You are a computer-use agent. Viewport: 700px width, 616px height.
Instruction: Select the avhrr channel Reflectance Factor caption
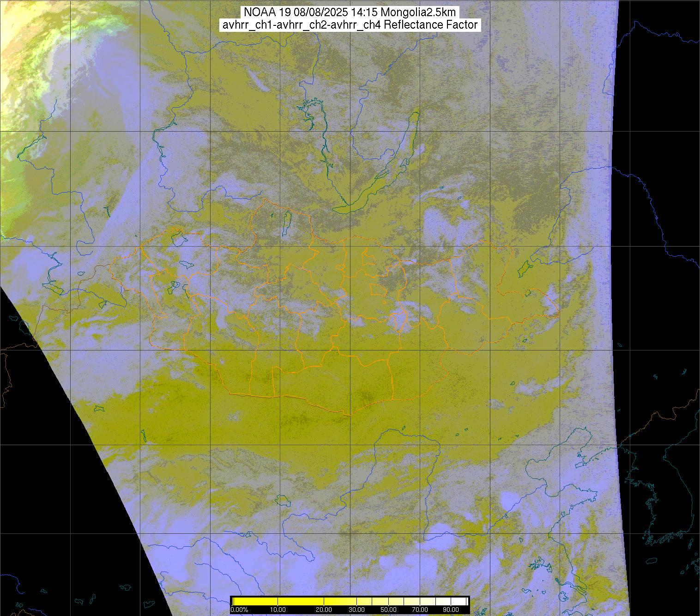click(350, 25)
